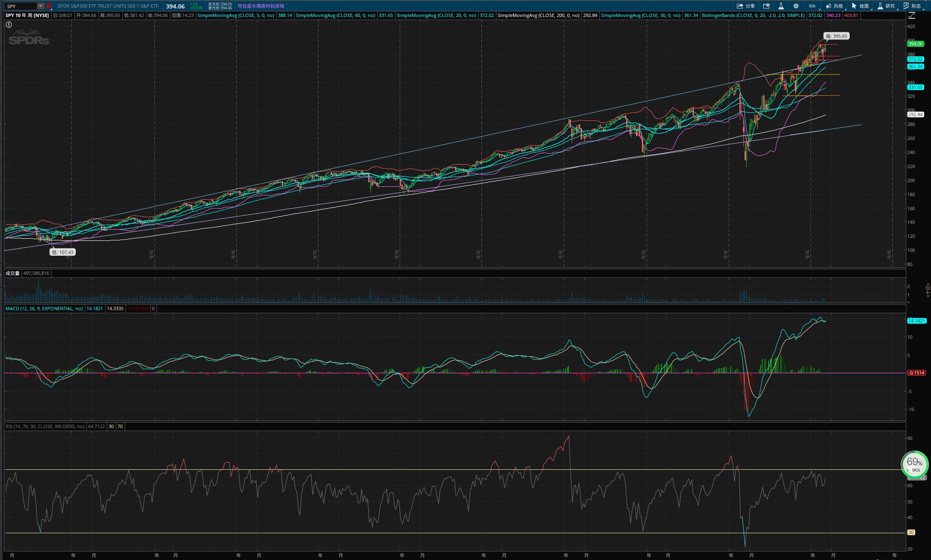Click the 买方价:394.05 bid price text

coord(220,4)
